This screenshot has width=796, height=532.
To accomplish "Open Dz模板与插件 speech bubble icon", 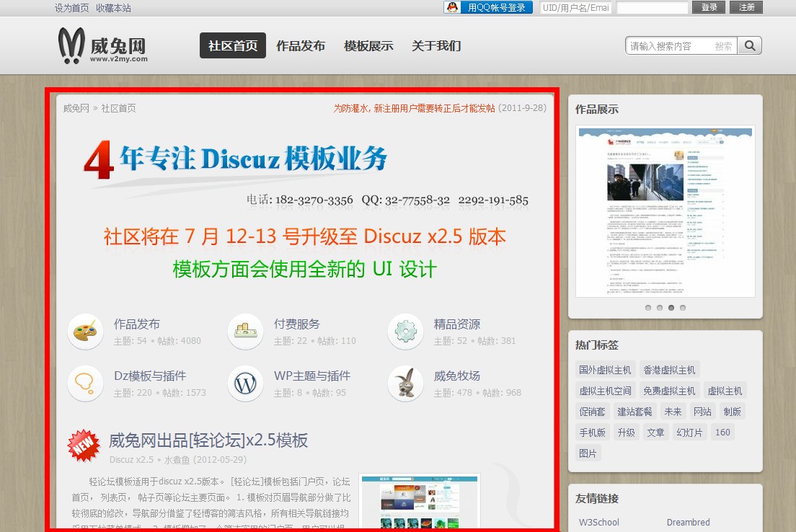I will [85, 384].
